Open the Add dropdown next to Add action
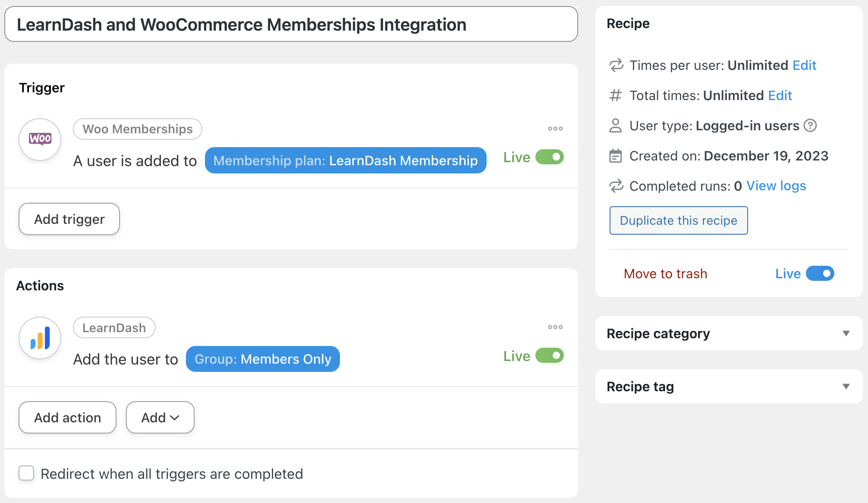This screenshot has height=503, width=868. pyautogui.click(x=160, y=418)
